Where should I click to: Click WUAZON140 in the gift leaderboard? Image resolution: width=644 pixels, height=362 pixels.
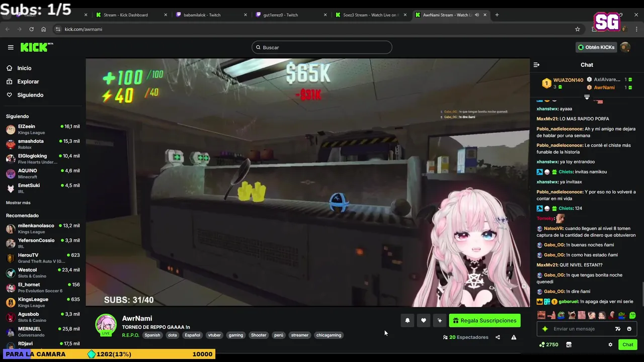point(568,80)
